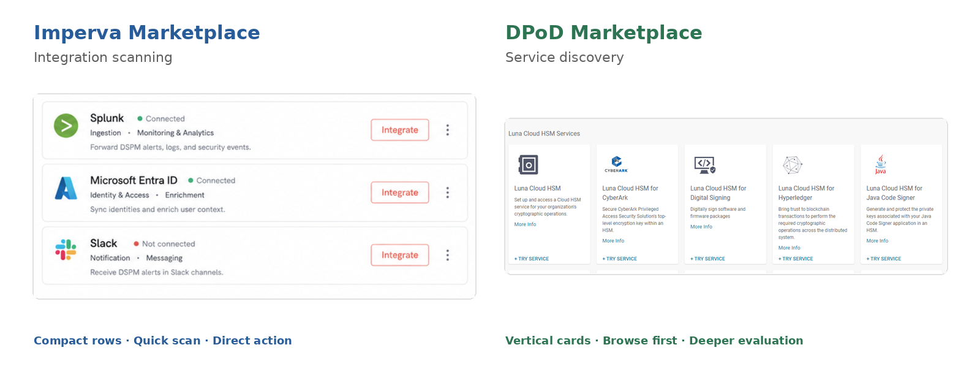Screen dimensions: 980x380
Task: Open the Microsoft Entra ID three-dot menu
Action: click(448, 192)
